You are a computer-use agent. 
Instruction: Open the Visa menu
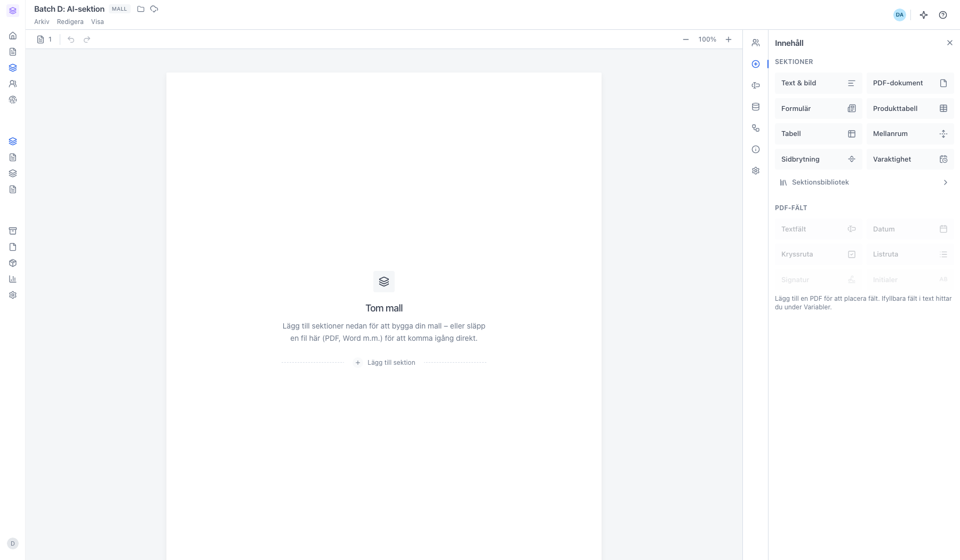pyautogui.click(x=98, y=22)
